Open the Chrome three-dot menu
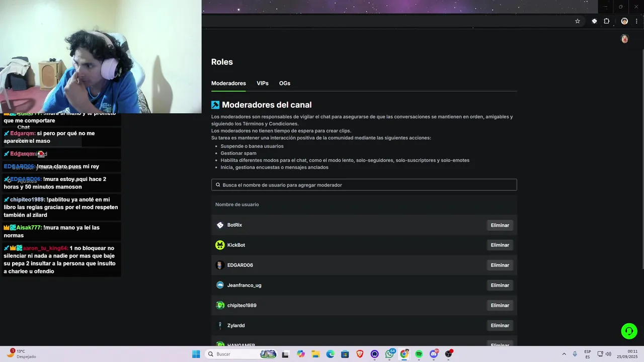Viewport: 644px width, 362px height. [636, 21]
